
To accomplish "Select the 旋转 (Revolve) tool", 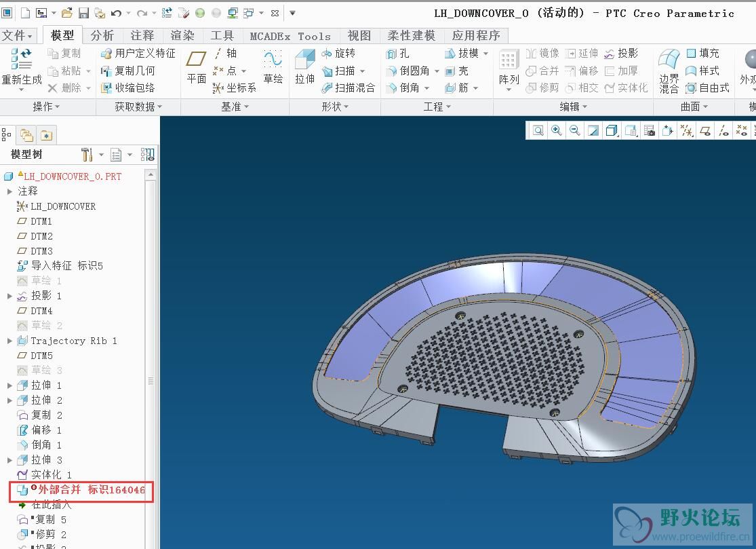I will pyautogui.click(x=338, y=53).
